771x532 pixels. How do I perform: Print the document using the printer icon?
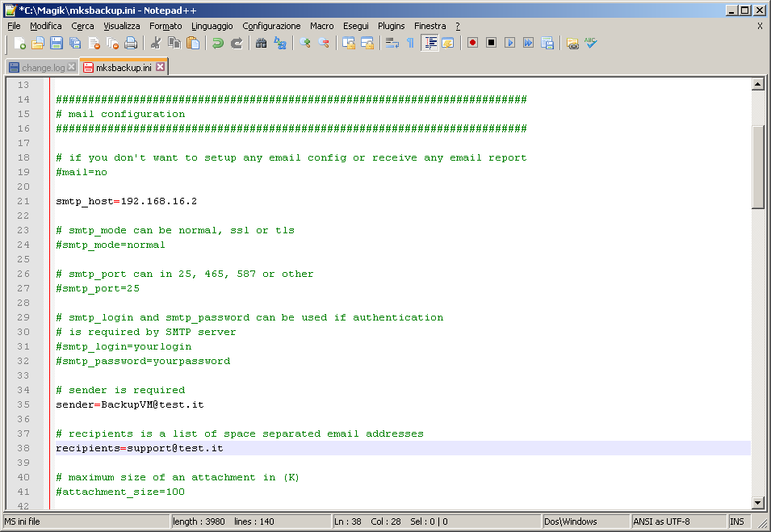pos(131,44)
